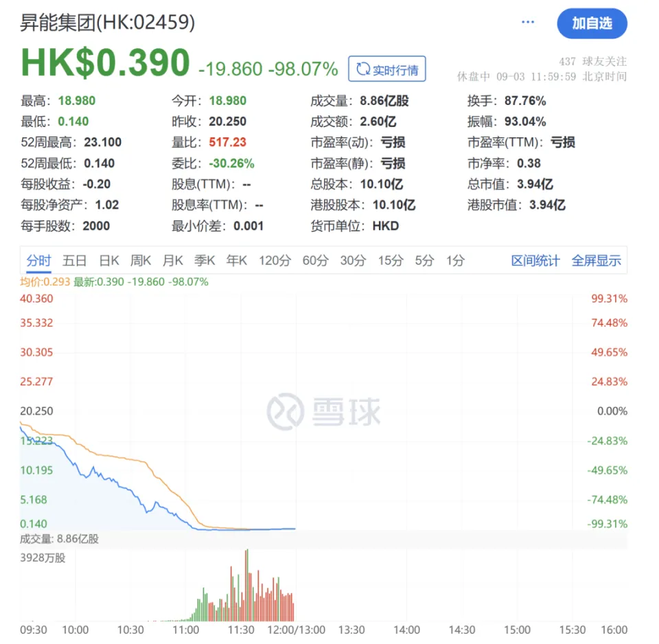Click the 实时行情 refresh quote button
The image size is (659, 644).
(387, 69)
